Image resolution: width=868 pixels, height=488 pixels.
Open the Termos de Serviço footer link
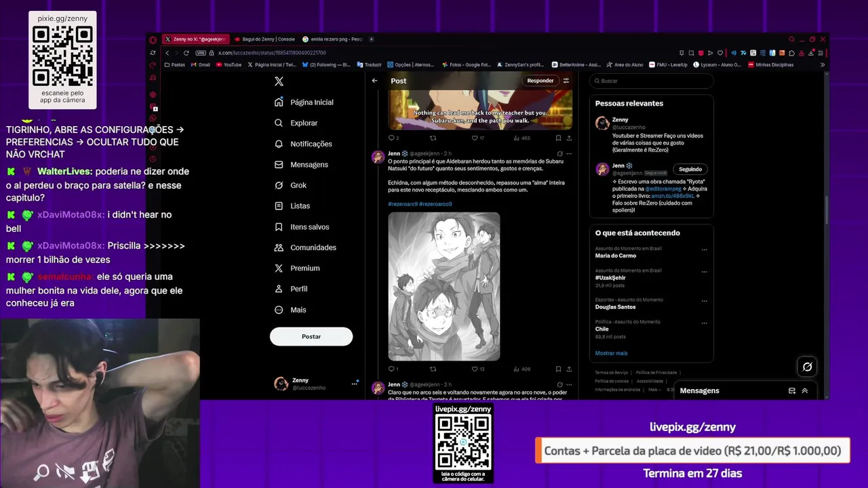coord(612,373)
